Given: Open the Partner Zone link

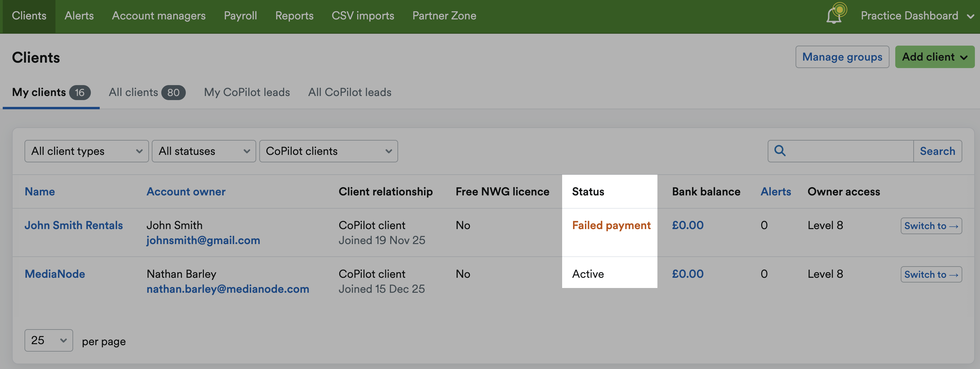Looking at the screenshot, I should (x=444, y=16).
